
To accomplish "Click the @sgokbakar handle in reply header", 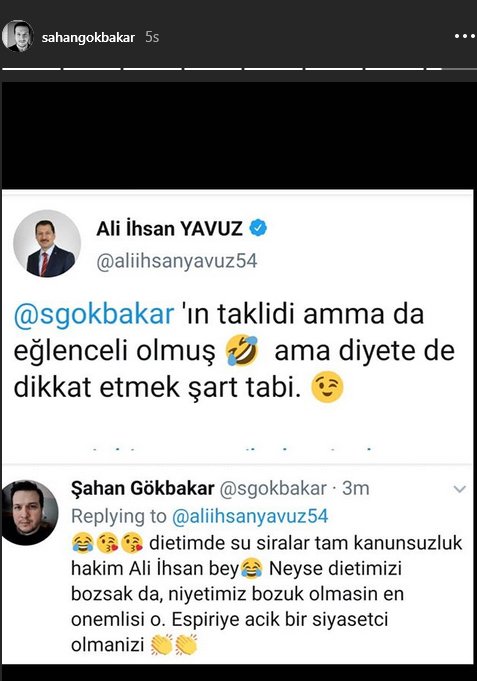I will [273, 489].
